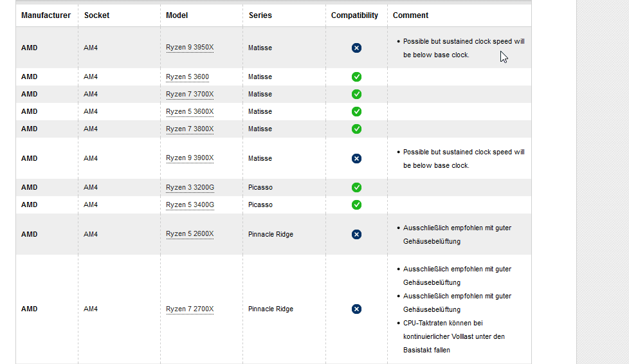Image resolution: width=629 pixels, height=364 pixels.
Task: Open the Ryzen 5 3600 model link
Action: pyautogui.click(x=187, y=77)
